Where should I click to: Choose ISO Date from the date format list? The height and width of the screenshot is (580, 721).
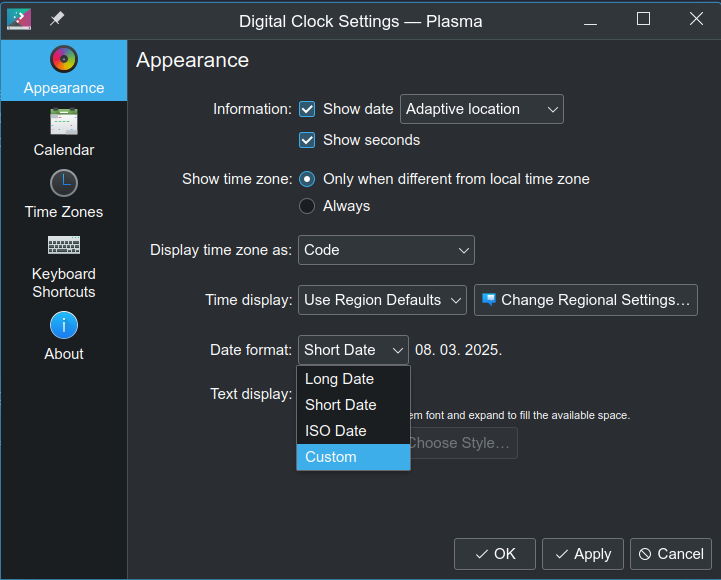coord(353,431)
